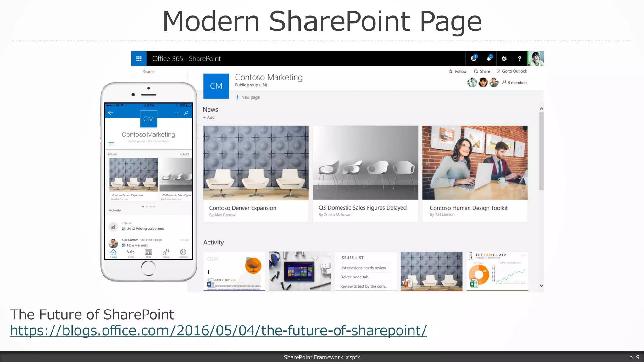Tap the phone's Q3 Domestic Sales Figures tile
Viewport: 644px width, 362px height.
coord(176,179)
